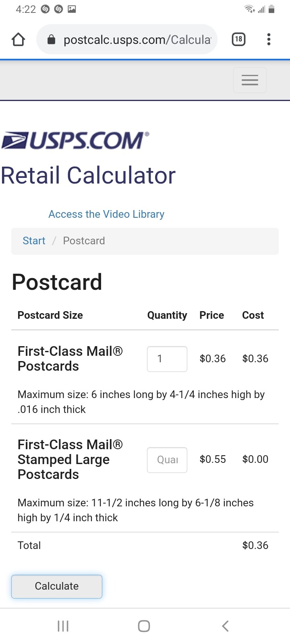
Task: Click the Retail Calculator heading
Action: [88, 175]
